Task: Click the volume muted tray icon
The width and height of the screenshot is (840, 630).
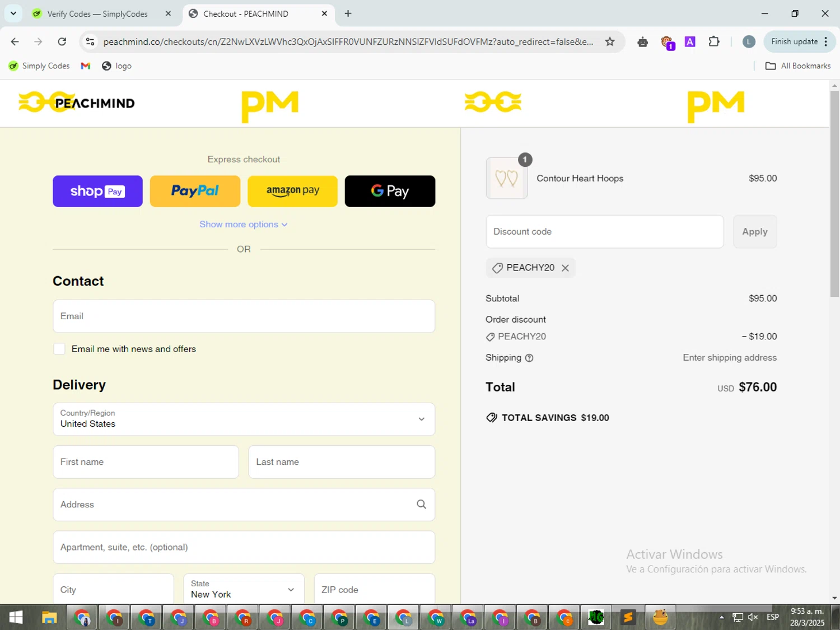Action: click(x=753, y=617)
